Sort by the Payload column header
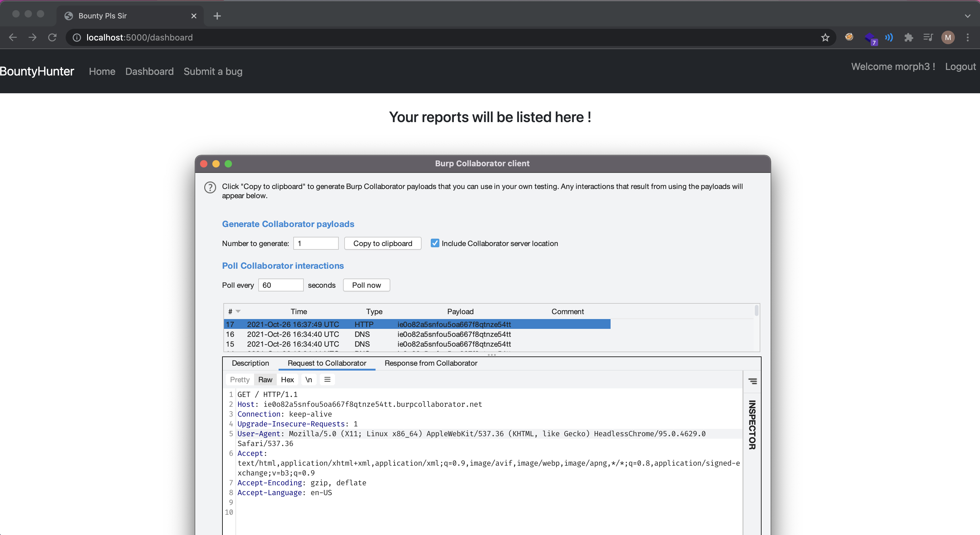 (460, 311)
